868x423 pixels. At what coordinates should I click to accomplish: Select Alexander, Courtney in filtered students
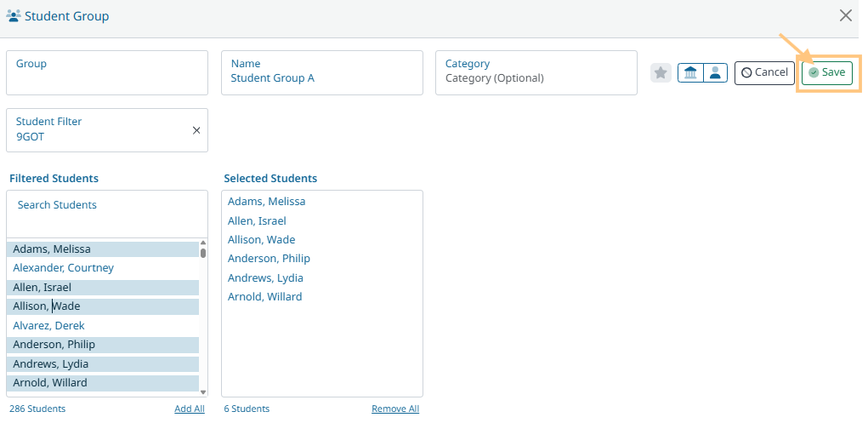coord(64,268)
